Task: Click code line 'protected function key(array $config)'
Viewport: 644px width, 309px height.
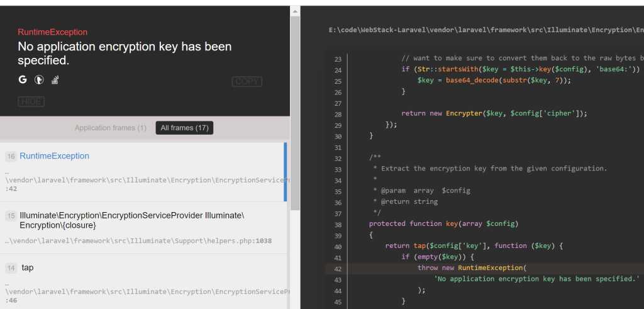Action: click(x=443, y=223)
